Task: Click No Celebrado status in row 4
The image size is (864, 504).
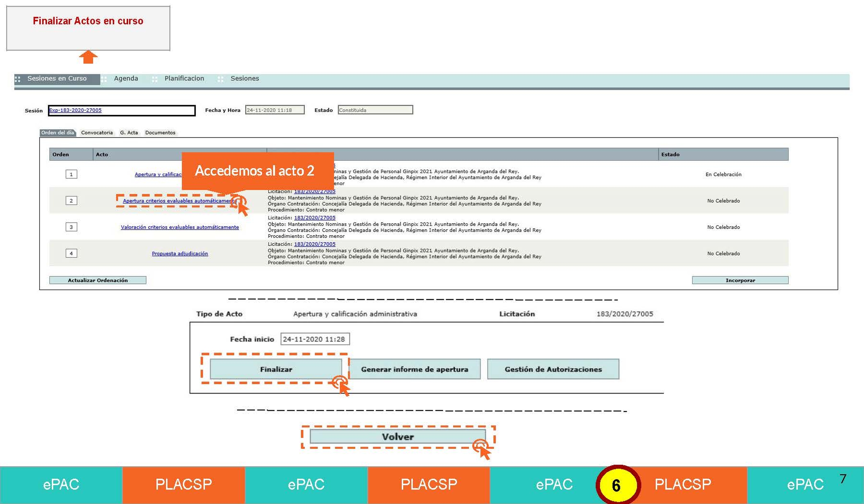Action: point(723,253)
